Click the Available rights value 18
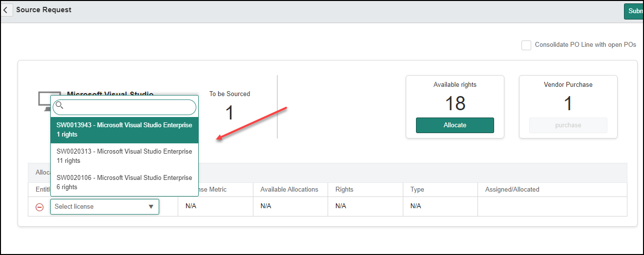 click(455, 103)
